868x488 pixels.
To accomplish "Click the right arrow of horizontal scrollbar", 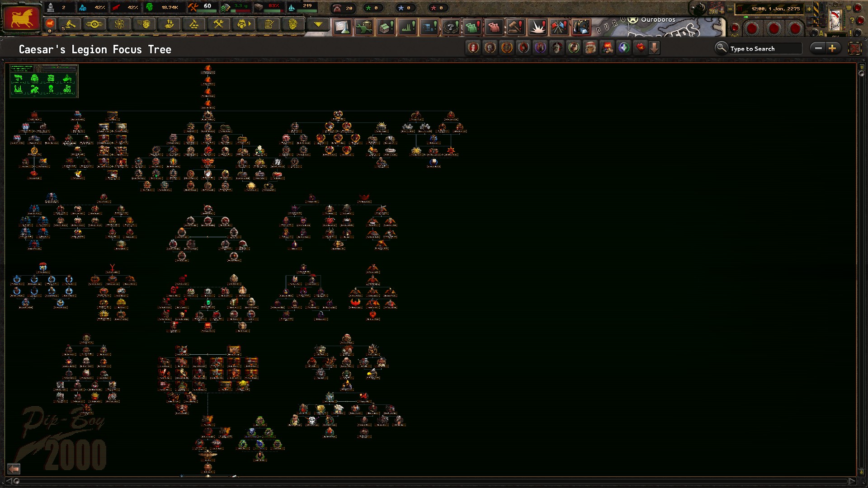I will point(852,481).
